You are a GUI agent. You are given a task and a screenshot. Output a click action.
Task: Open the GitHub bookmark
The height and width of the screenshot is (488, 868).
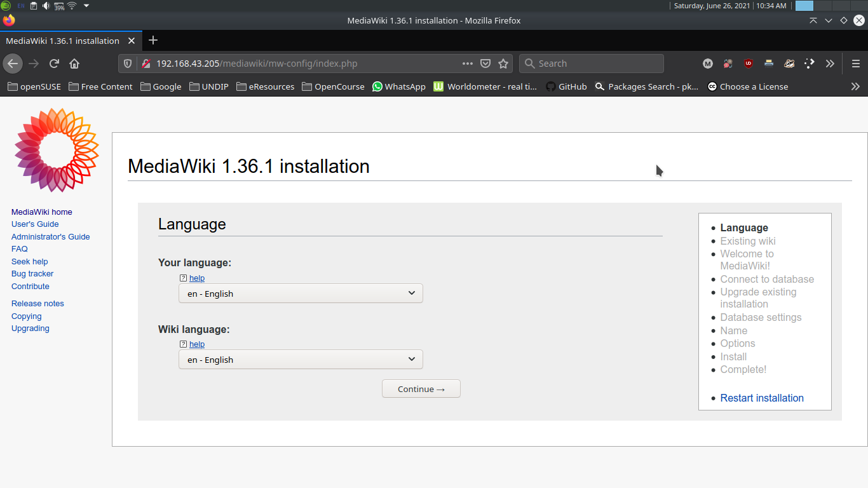[566, 86]
